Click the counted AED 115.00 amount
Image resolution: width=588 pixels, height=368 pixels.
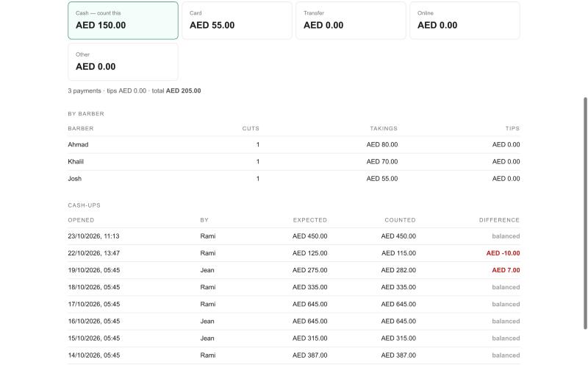[x=398, y=253]
